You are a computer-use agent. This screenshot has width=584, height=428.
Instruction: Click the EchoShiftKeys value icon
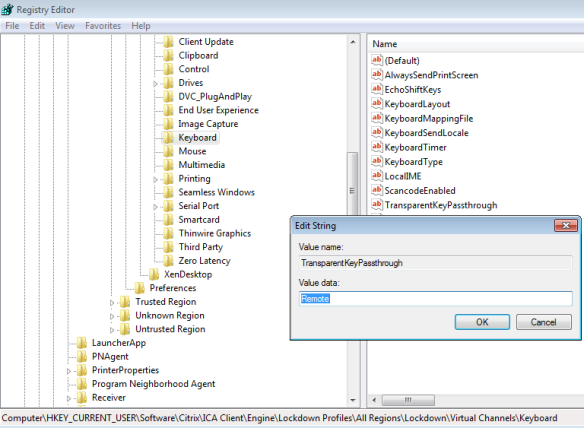pos(377,89)
